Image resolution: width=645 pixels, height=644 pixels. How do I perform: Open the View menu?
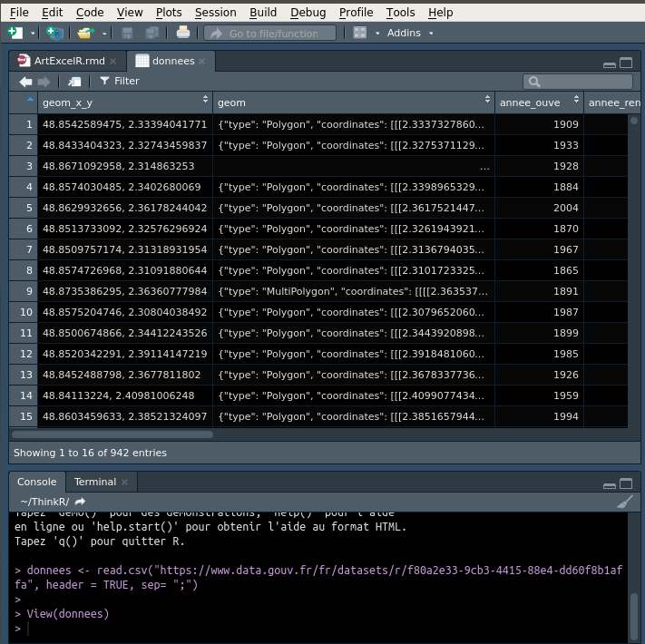coord(130,13)
